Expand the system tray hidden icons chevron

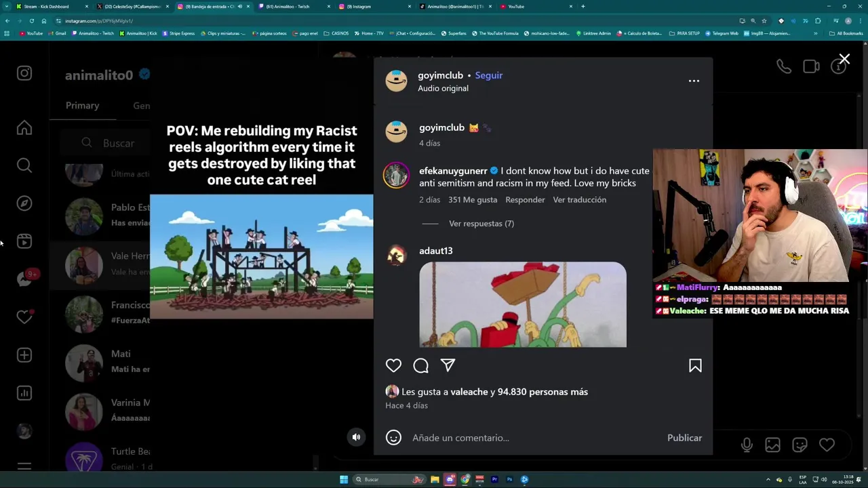tap(768, 479)
